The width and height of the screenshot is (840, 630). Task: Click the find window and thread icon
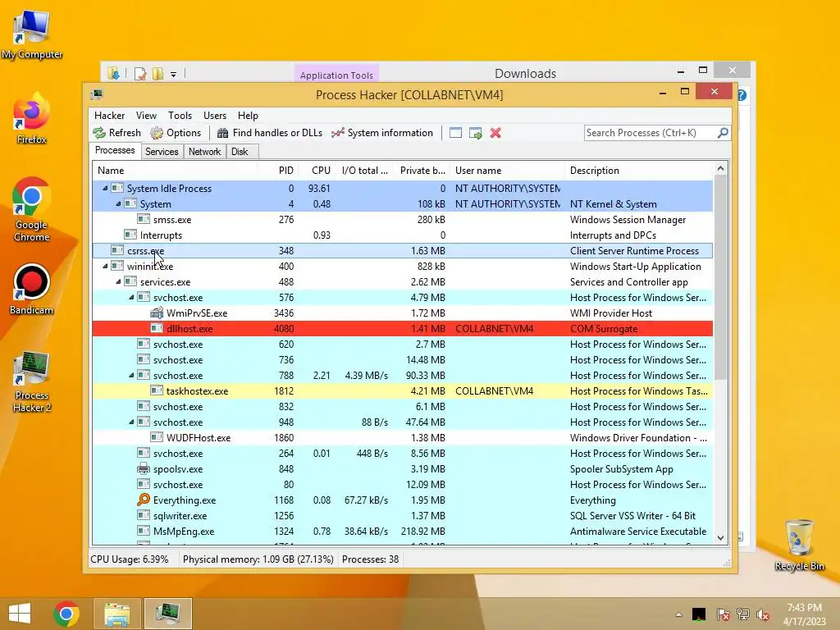point(475,133)
